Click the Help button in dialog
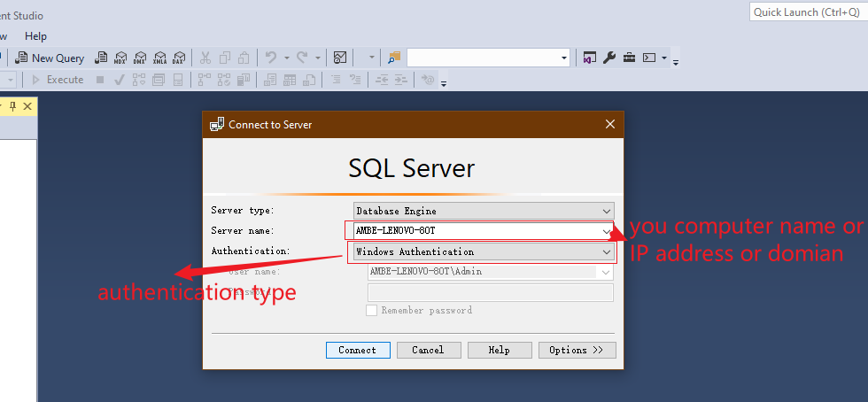Viewport: 868px width, 402px height. (x=500, y=350)
